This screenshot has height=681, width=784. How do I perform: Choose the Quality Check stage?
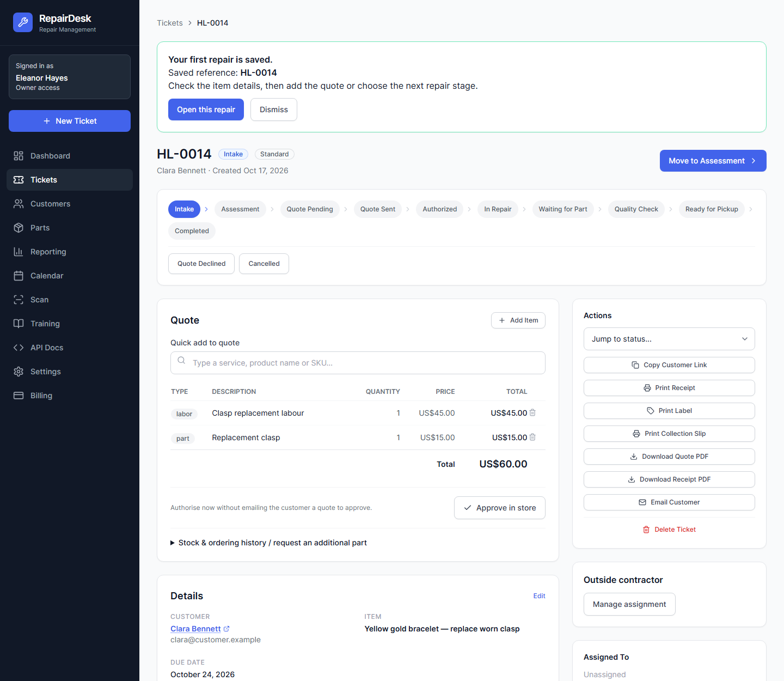(636, 209)
